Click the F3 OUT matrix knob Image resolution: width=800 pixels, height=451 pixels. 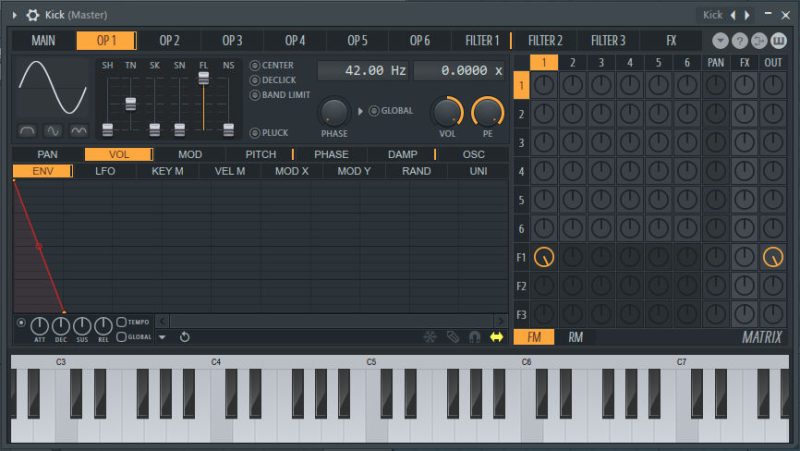773,314
